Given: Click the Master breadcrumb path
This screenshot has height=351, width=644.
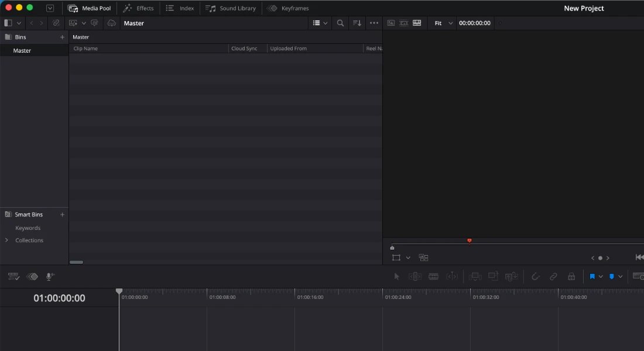Looking at the screenshot, I should tap(81, 37).
